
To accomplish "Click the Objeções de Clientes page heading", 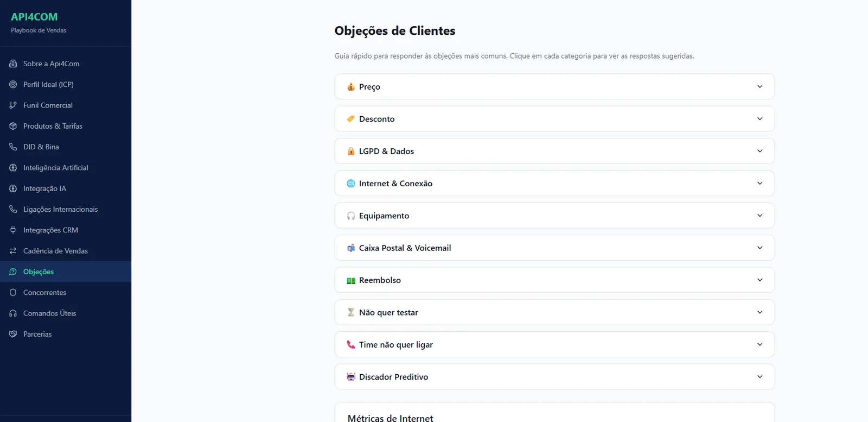I will point(395,31).
